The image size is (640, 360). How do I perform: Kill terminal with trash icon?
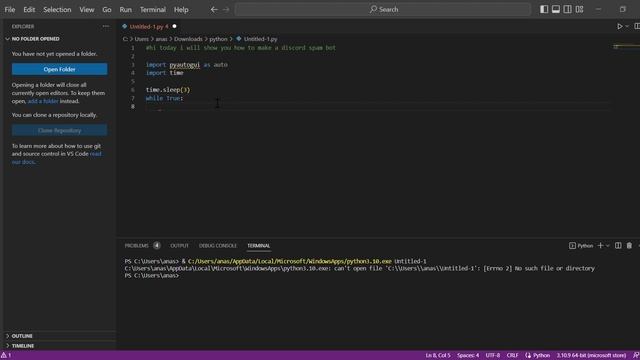(x=629, y=245)
